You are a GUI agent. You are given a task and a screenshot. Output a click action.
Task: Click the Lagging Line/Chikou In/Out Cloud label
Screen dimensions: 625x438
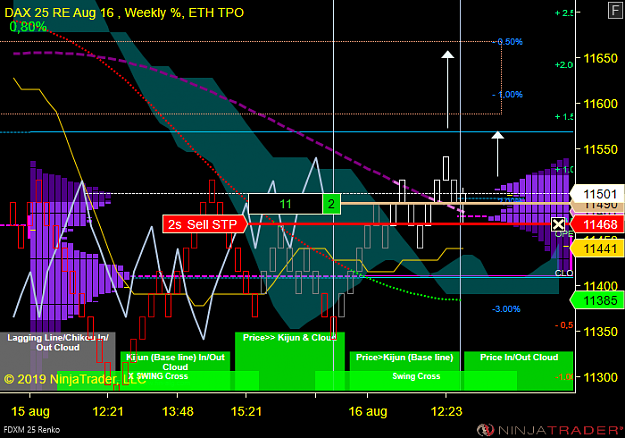[x=58, y=342]
